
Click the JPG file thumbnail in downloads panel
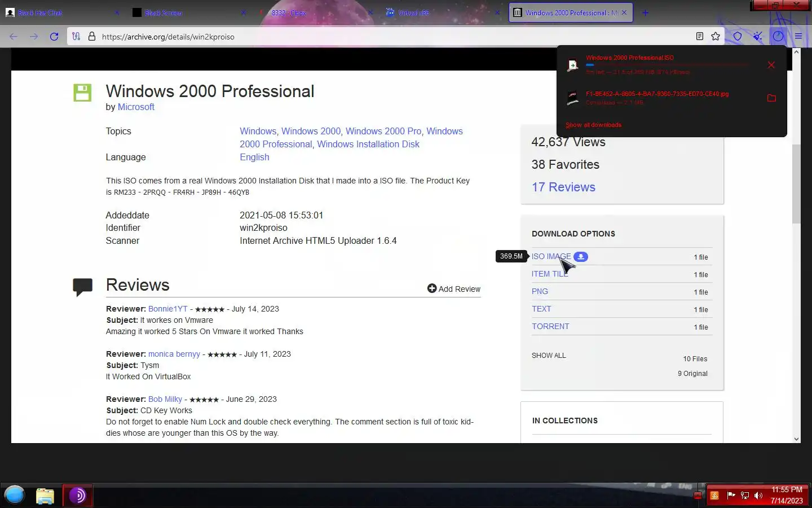(x=573, y=98)
